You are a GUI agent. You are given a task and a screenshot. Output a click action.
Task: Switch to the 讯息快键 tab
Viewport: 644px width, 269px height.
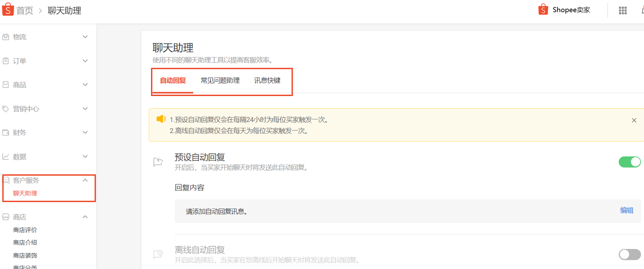[267, 81]
